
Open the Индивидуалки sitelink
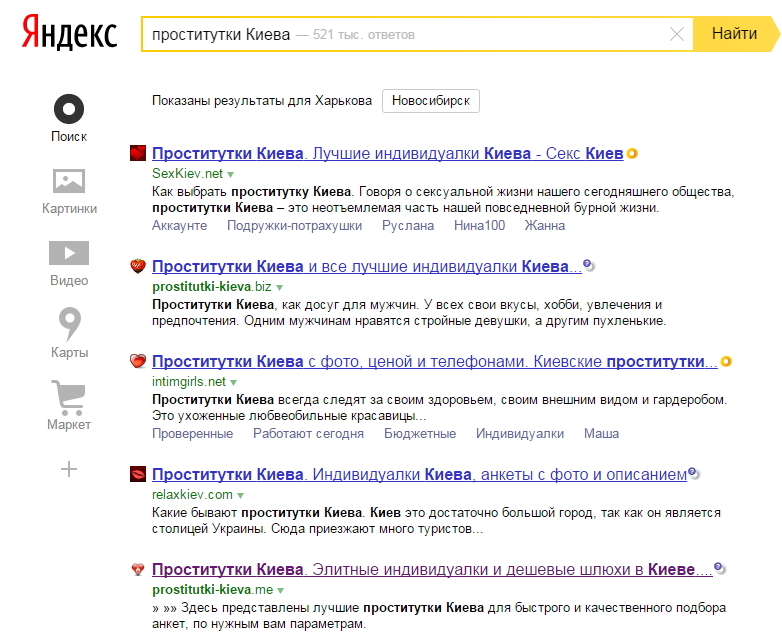[520, 433]
